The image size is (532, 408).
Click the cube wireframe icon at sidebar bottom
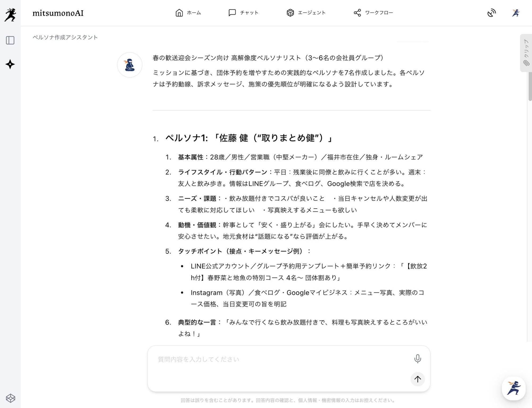[x=10, y=398]
